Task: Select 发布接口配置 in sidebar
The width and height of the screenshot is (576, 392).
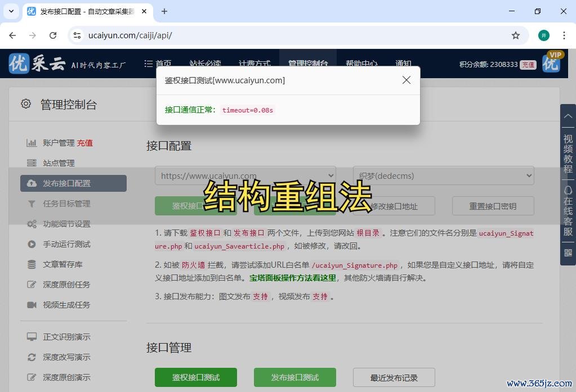Action: [73, 183]
